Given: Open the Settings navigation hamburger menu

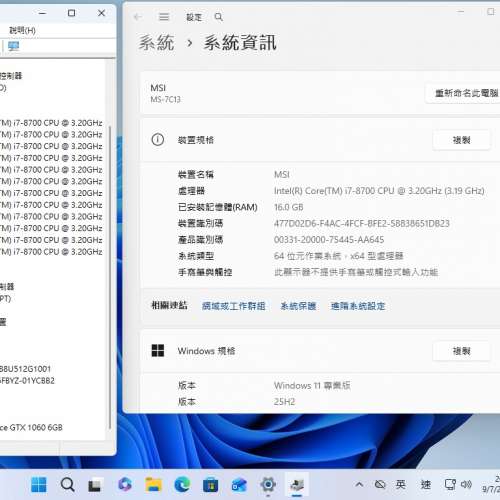Looking at the screenshot, I should tap(164, 17).
